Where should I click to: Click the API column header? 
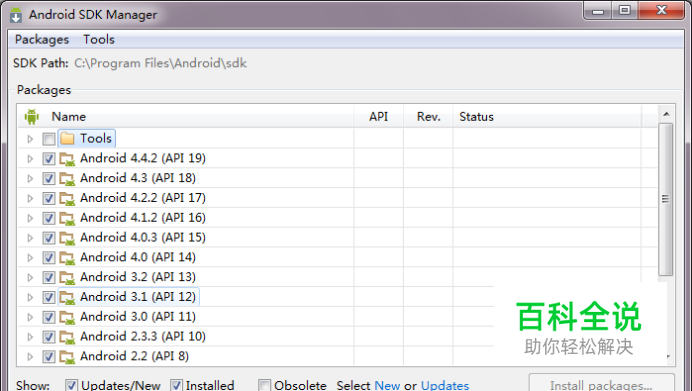click(378, 117)
